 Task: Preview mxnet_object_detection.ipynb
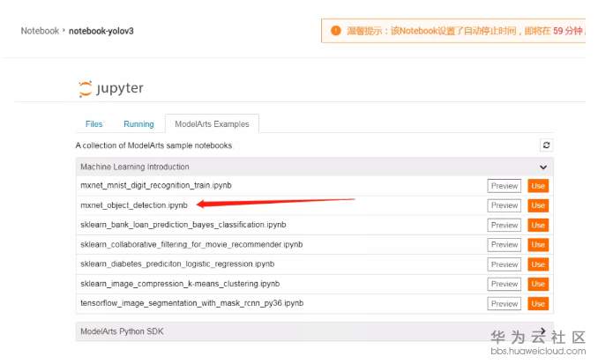coord(505,205)
